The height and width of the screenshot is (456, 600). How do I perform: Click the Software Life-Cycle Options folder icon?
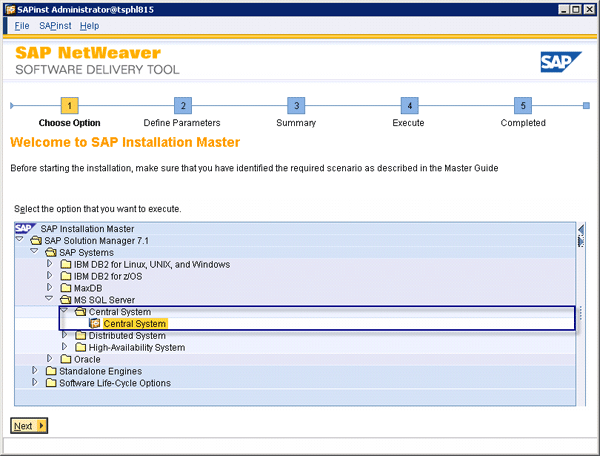coord(50,383)
